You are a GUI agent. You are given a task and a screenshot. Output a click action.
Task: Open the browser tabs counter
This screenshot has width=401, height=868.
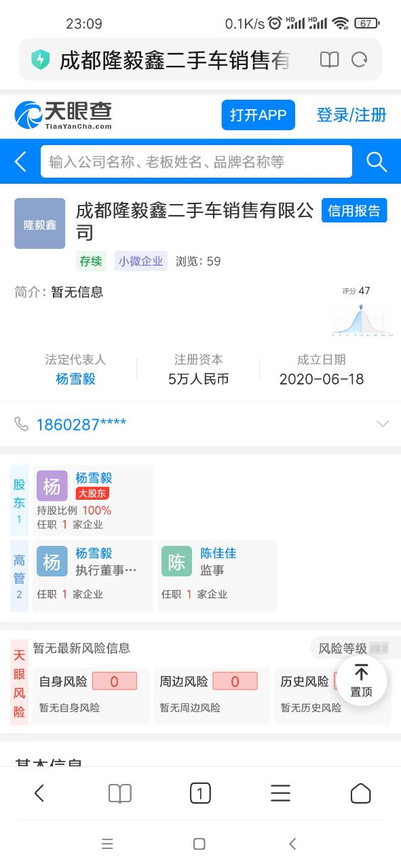coord(200,793)
